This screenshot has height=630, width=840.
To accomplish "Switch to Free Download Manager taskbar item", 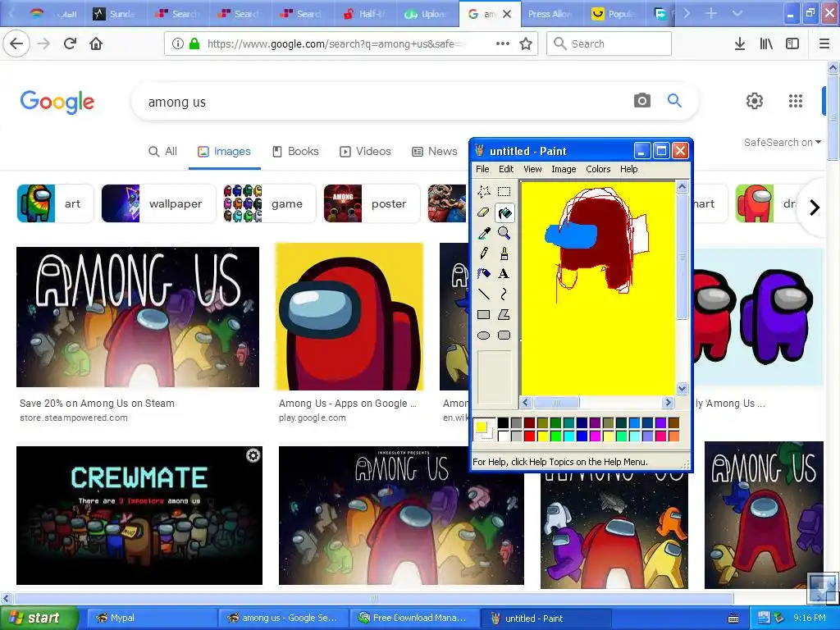I will pyautogui.click(x=413, y=619).
